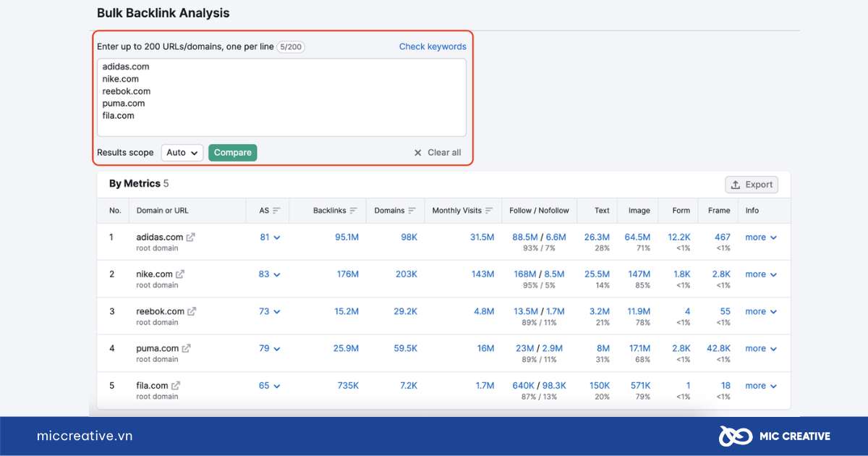
Task: Click the Follow / Nofollow column header
Action: [539, 211]
